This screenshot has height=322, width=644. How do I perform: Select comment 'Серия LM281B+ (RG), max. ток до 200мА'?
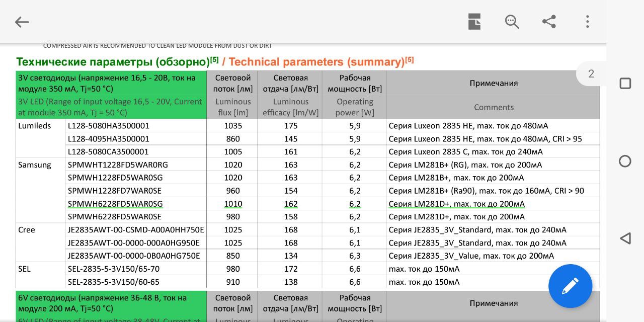pyautogui.click(x=465, y=165)
